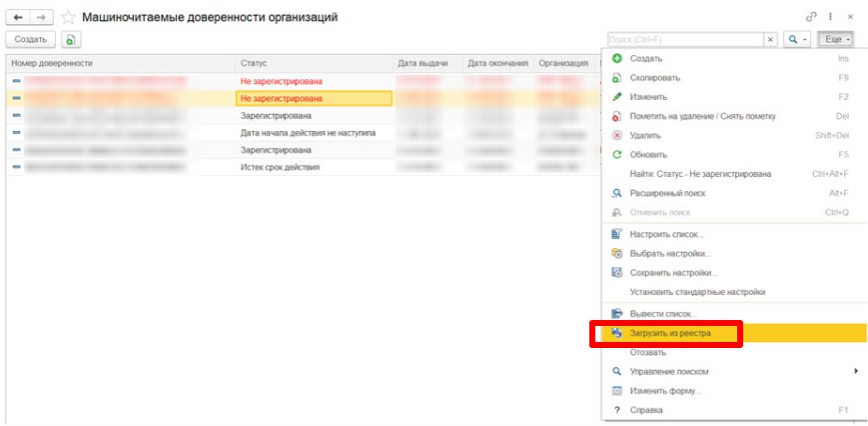Click the document icon next to Создать

point(70,39)
